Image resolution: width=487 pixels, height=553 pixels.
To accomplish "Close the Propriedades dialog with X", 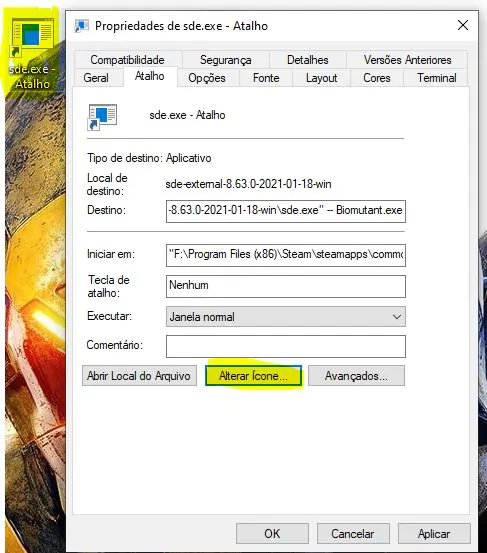I will (463, 25).
